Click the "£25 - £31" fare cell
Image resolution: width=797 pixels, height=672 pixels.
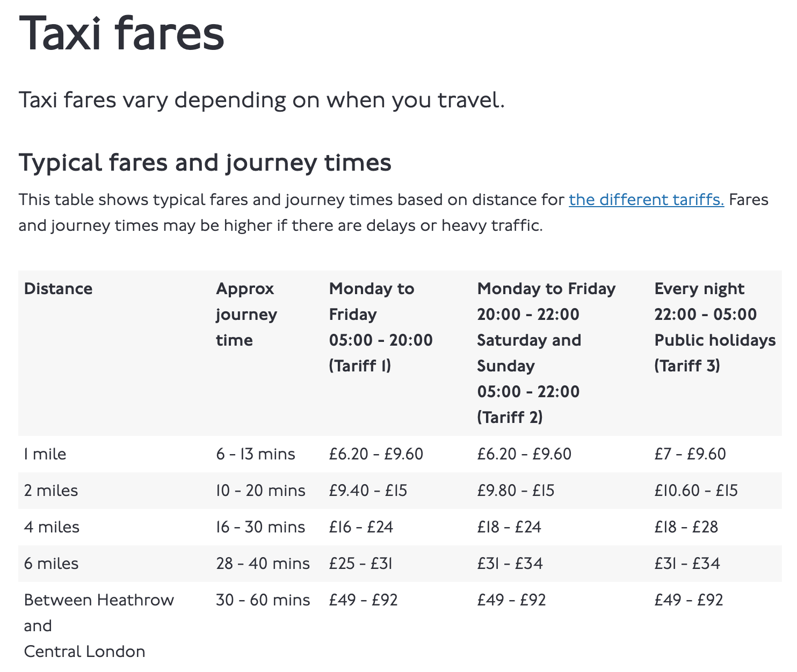click(x=360, y=564)
